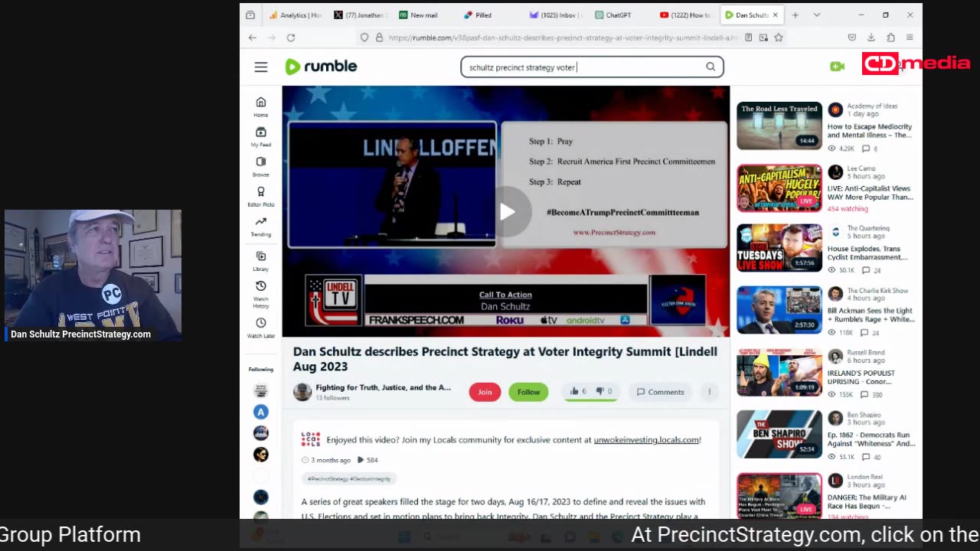Open the Rumble hamburger menu
The width and height of the screenshot is (980, 551).
click(261, 67)
